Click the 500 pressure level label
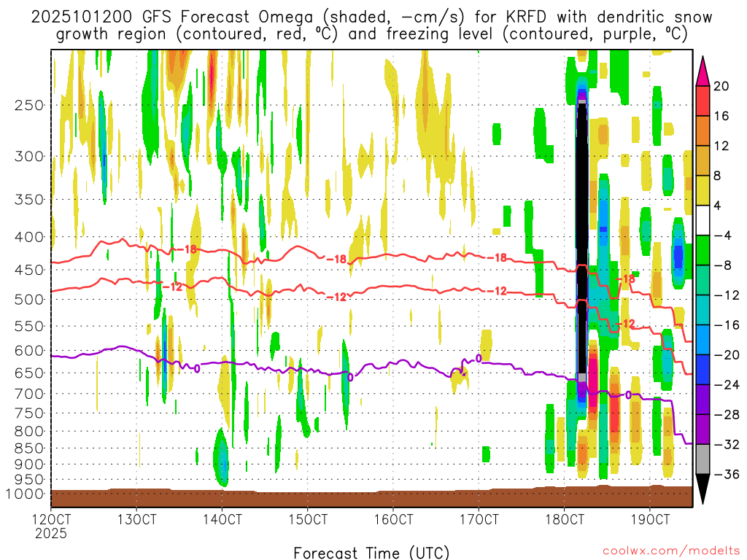 pos(28,299)
